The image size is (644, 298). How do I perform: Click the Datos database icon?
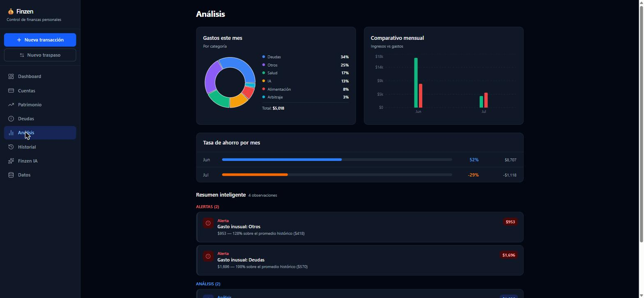coord(11,175)
